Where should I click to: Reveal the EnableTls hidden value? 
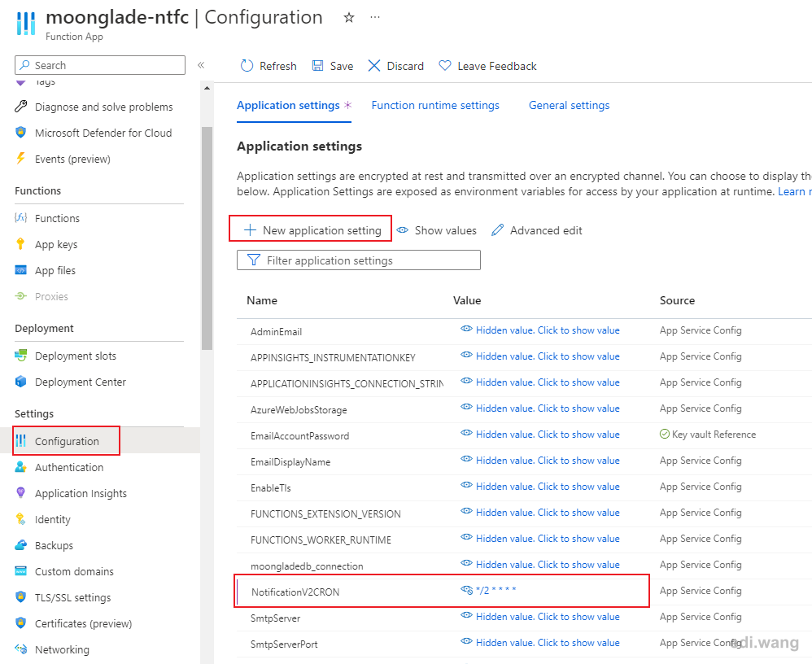point(540,486)
